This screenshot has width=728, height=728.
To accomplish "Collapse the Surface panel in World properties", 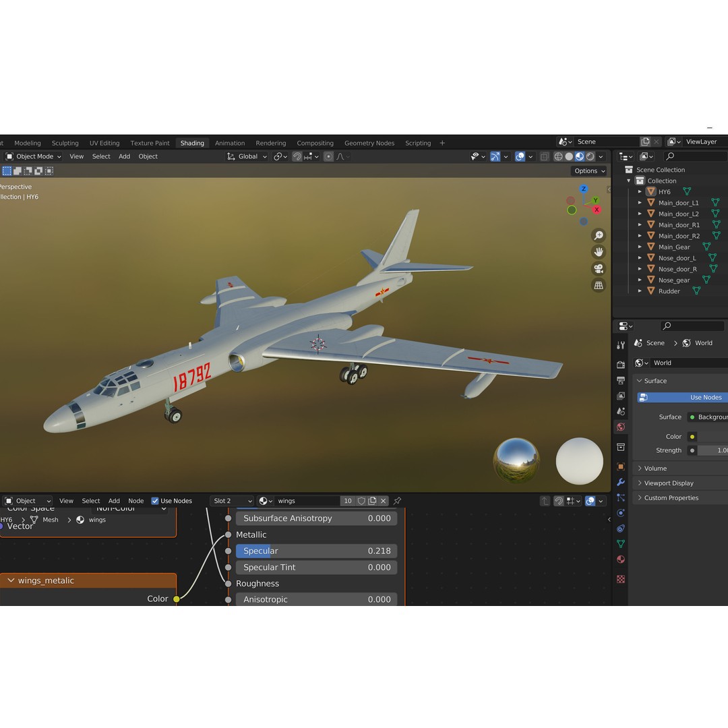I will coord(640,381).
